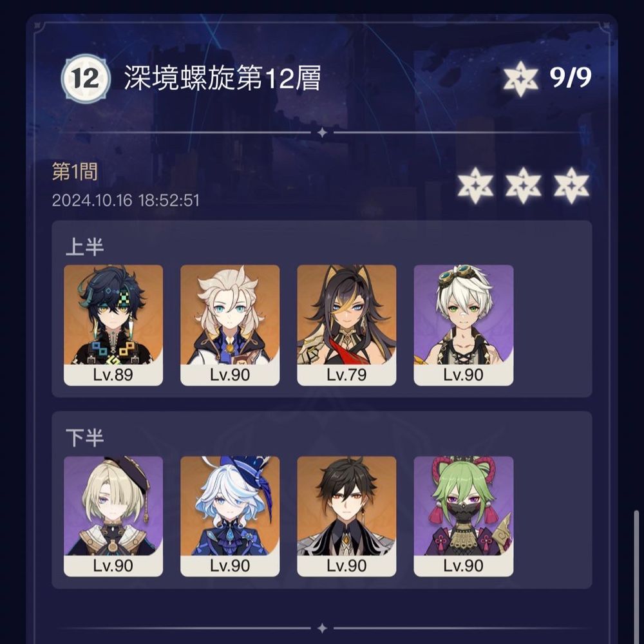Click the floor 12 number badge icon

pyautogui.click(x=86, y=79)
